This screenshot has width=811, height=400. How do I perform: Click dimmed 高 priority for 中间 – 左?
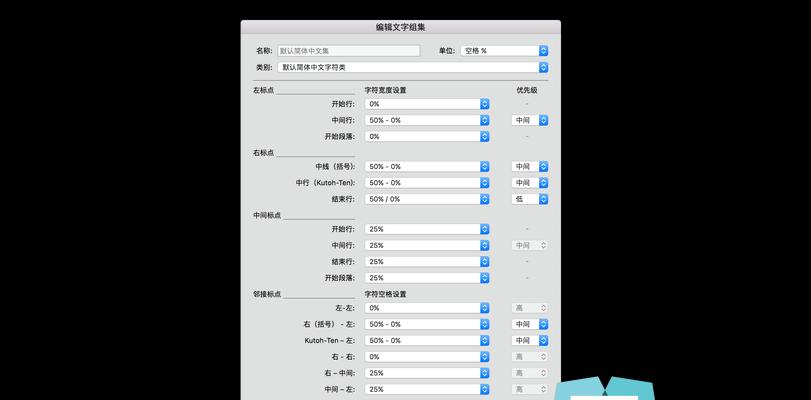[x=530, y=389]
